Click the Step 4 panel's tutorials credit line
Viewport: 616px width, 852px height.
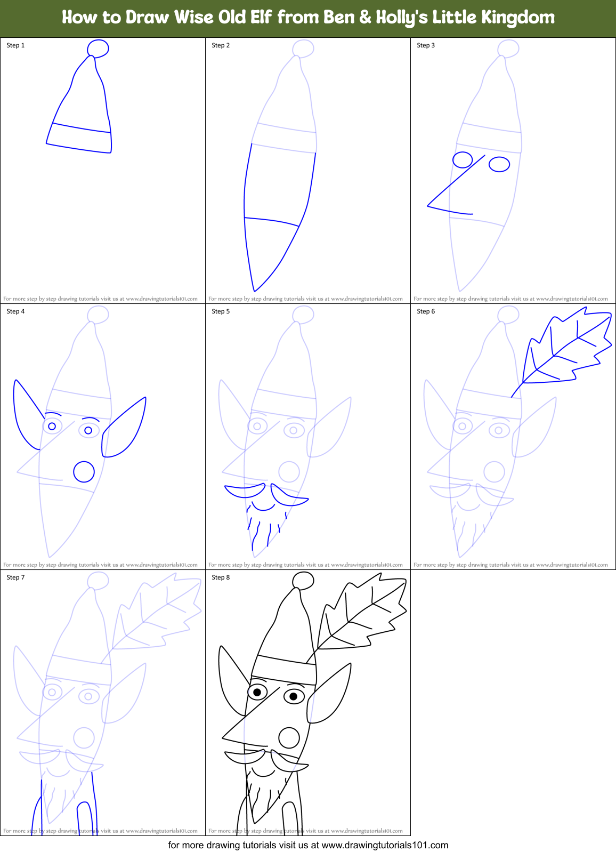point(101,565)
